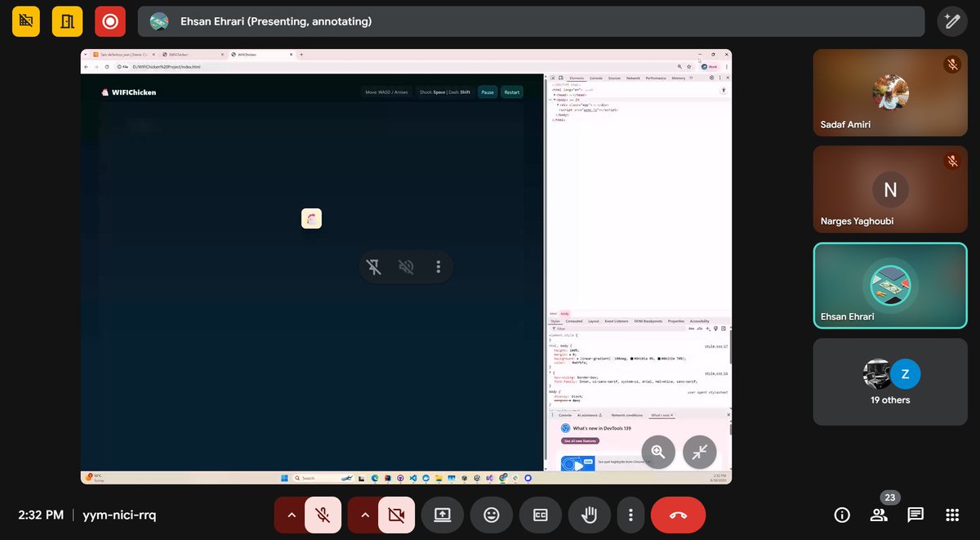The image size is (980, 540).
Task: Expand the camera video options chevron
Action: (x=365, y=515)
